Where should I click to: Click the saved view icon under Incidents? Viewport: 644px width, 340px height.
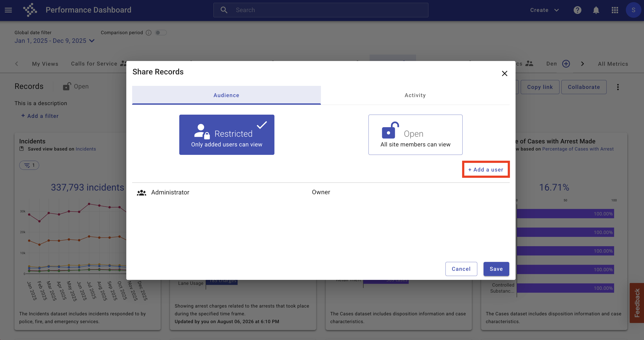tap(21, 149)
